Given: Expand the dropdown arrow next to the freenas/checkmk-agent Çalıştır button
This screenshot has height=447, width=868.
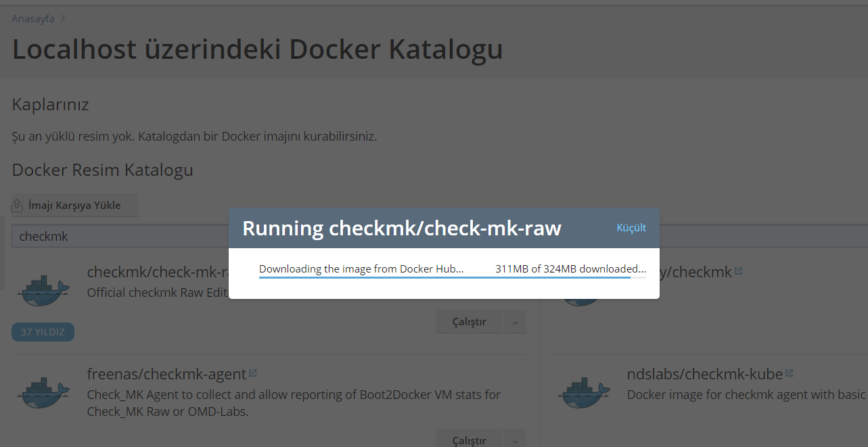Looking at the screenshot, I should click(x=515, y=440).
